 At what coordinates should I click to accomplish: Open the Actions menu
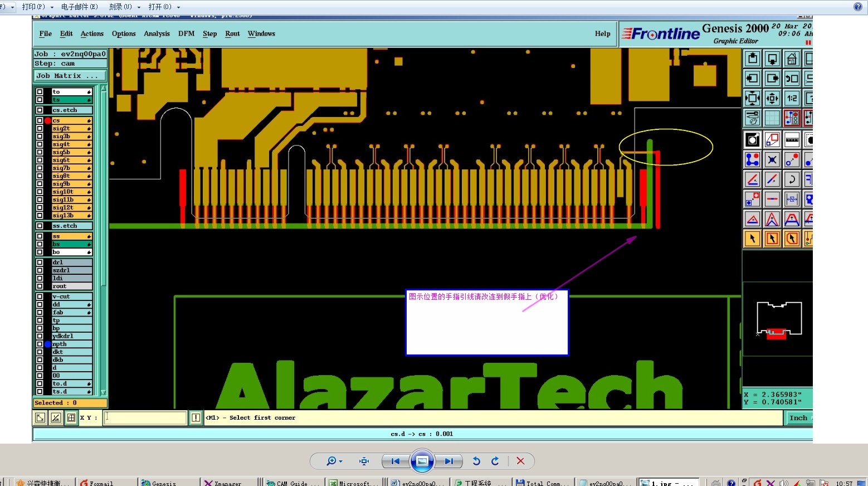tap(92, 33)
